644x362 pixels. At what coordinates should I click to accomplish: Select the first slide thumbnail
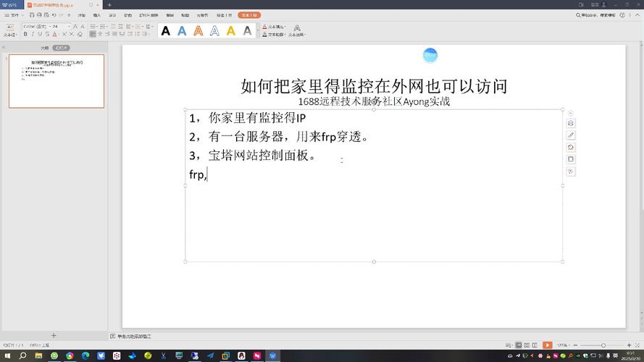pyautogui.click(x=57, y=80)
